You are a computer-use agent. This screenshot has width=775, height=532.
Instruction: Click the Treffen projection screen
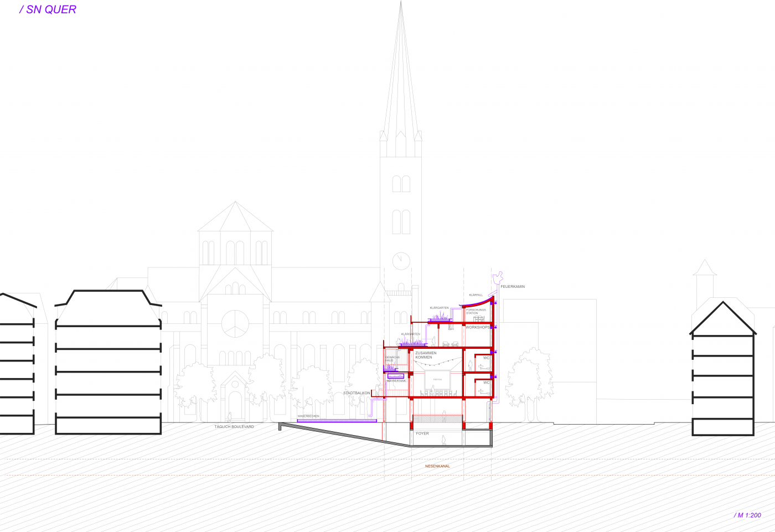point(437,380)
